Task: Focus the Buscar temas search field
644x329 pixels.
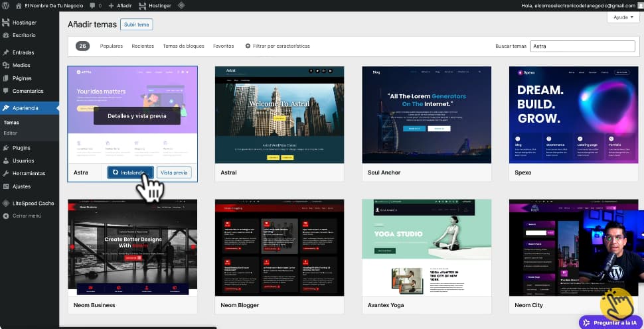Action: pyautogui.click(x=582, y=46)
